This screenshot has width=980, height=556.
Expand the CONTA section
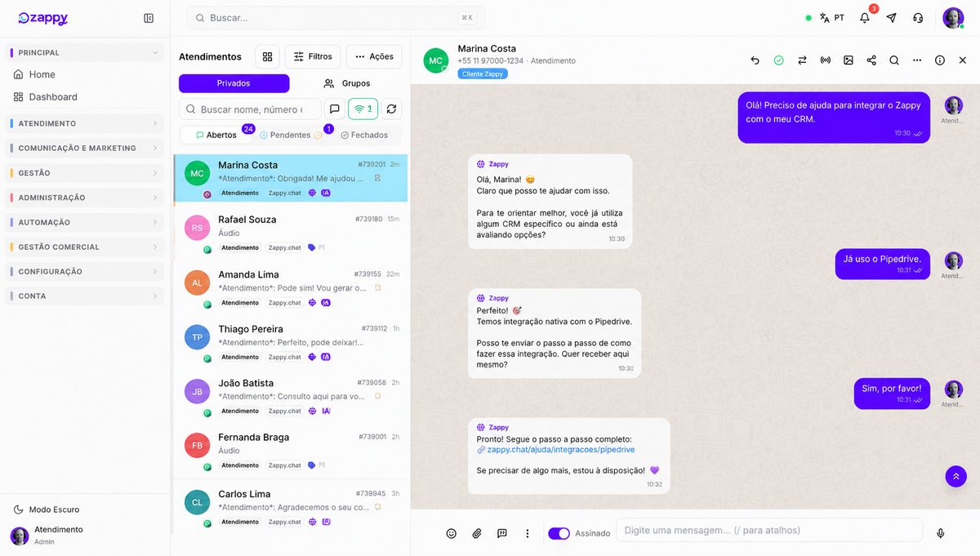coord(85,296)
